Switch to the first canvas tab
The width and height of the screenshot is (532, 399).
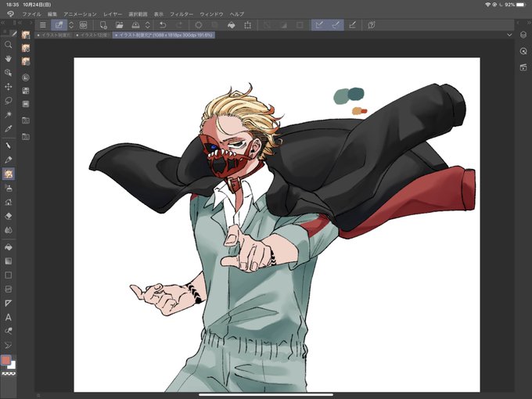click(x=54, y=35)
